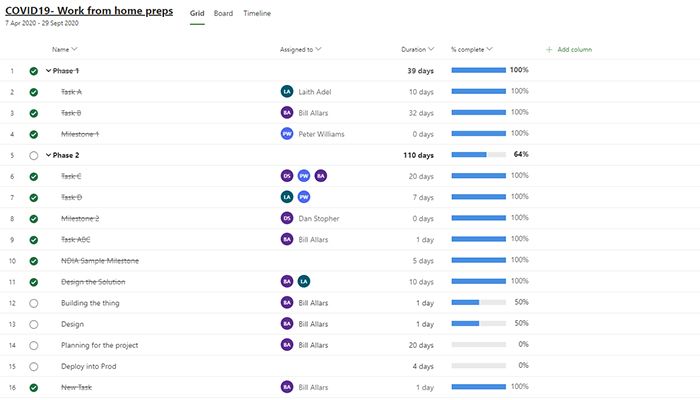Click the LA avatar on Design the Solution
The image size is (700, 400).
(304, 281)
